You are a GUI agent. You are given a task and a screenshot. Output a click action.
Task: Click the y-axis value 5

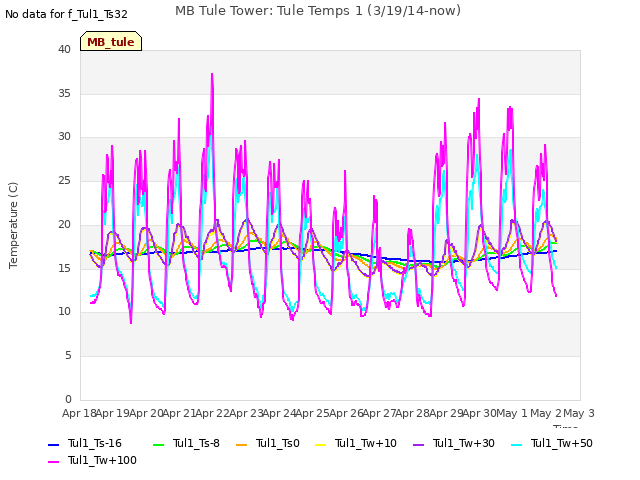(68, 356)
